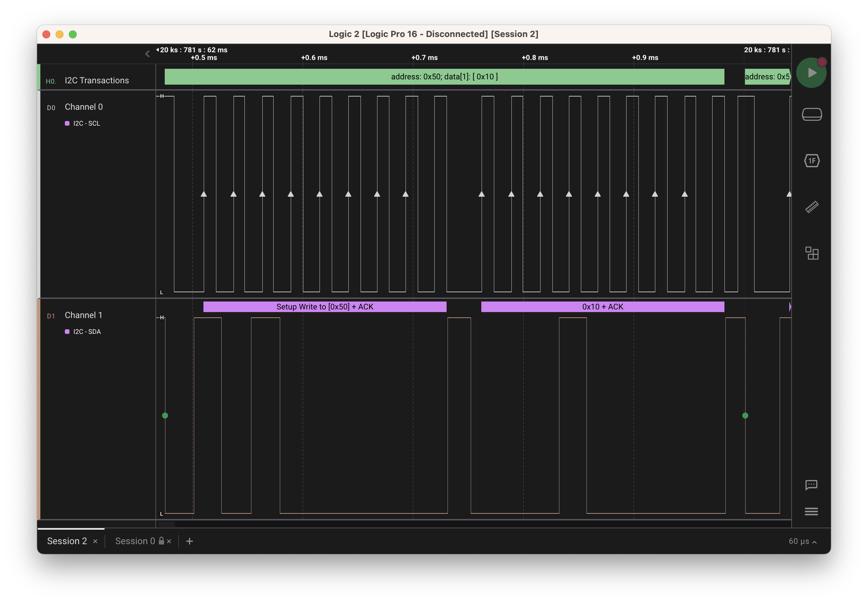Close the Session 2 tab
This screenshot has height=603, width=868.
pos(95,542)
